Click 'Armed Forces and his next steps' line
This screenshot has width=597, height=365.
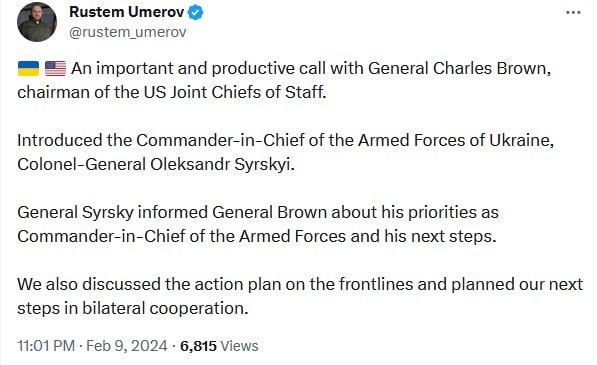coord(257,236)
